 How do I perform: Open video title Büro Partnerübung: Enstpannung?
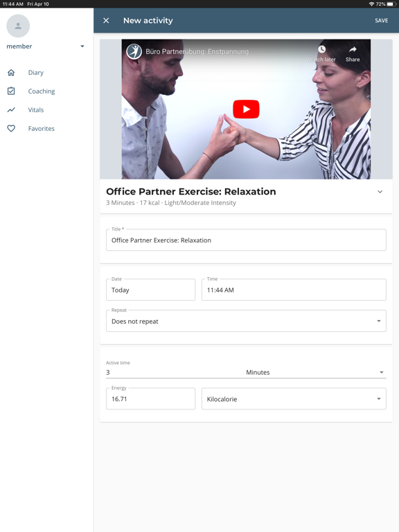pos(197,51)
